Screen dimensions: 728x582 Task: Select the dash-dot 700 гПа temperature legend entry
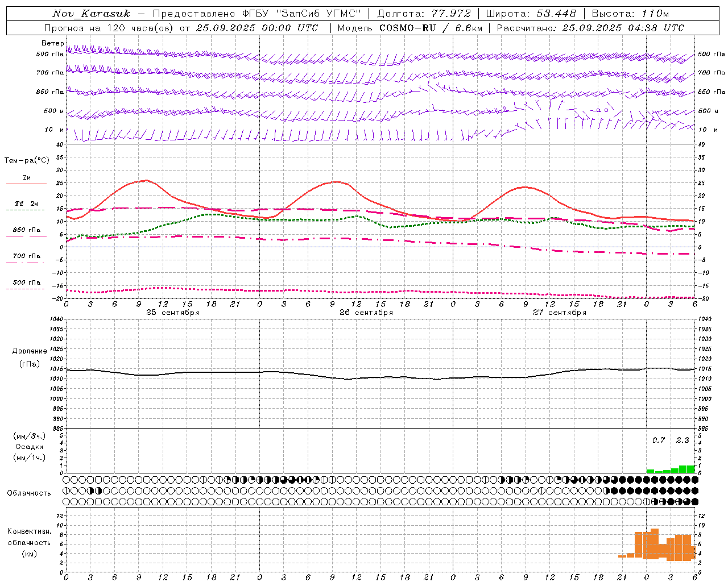27,256
